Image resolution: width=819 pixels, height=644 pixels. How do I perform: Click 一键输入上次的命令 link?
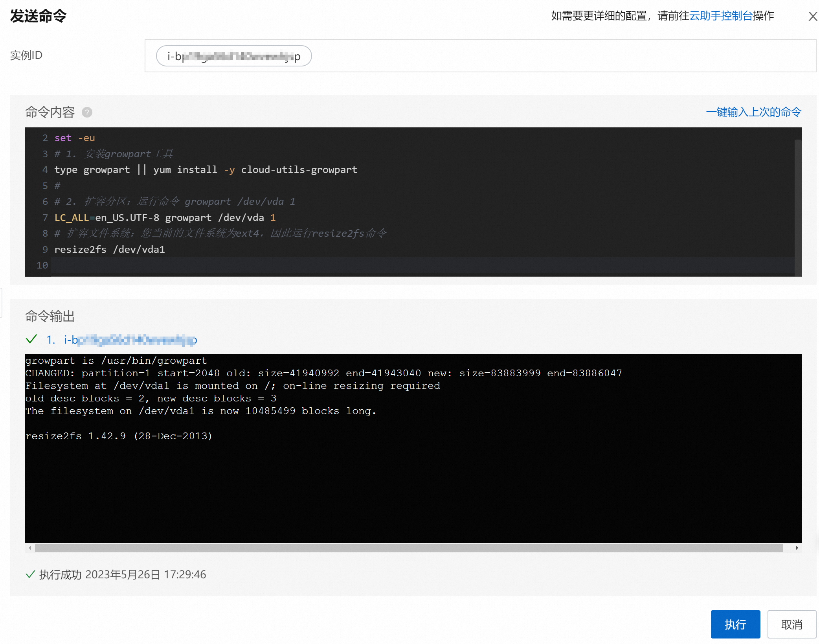(753, 112)
